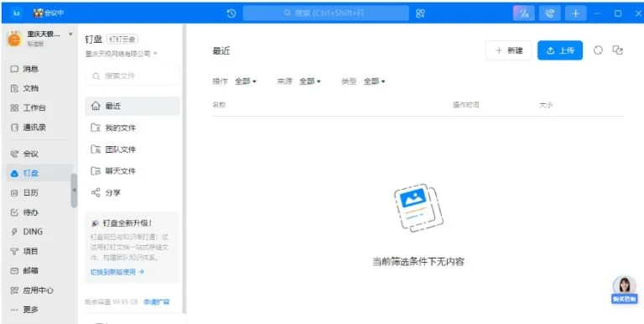Image resolution: width=644 pixels, height=324 pixels.
Task: Click the plus icon in title bar
Action: [x=575, y=13]
